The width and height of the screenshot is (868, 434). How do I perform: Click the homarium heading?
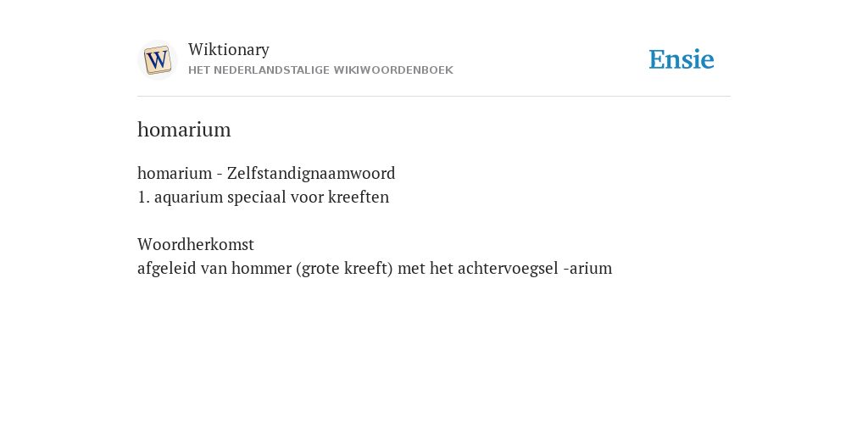click(184, 130)
